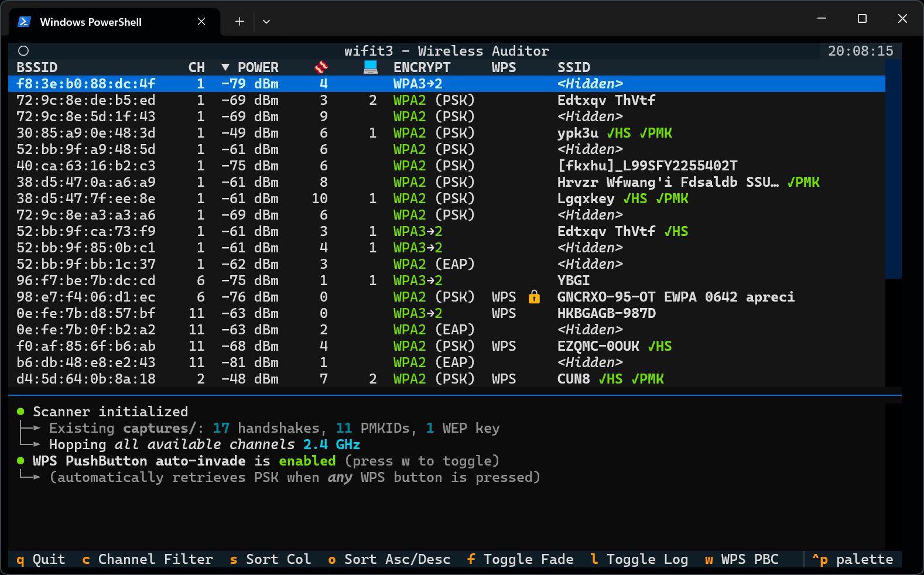Select the CUN8 network row
The height and width of the screenshot is (575, 924).
[x=447, y=379]
